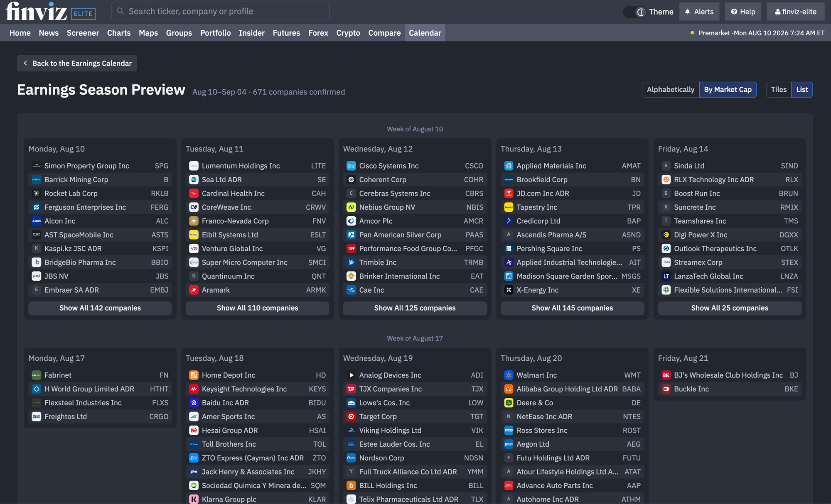Open the finviz-elite account button
Screen dimensions: 831x504
pos(796,12)
